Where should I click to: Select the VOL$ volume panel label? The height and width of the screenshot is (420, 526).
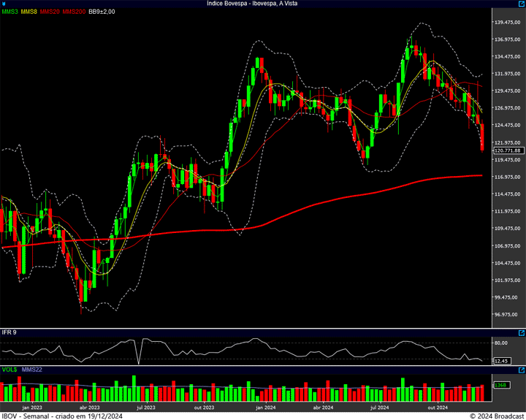[x=9, y=370]
